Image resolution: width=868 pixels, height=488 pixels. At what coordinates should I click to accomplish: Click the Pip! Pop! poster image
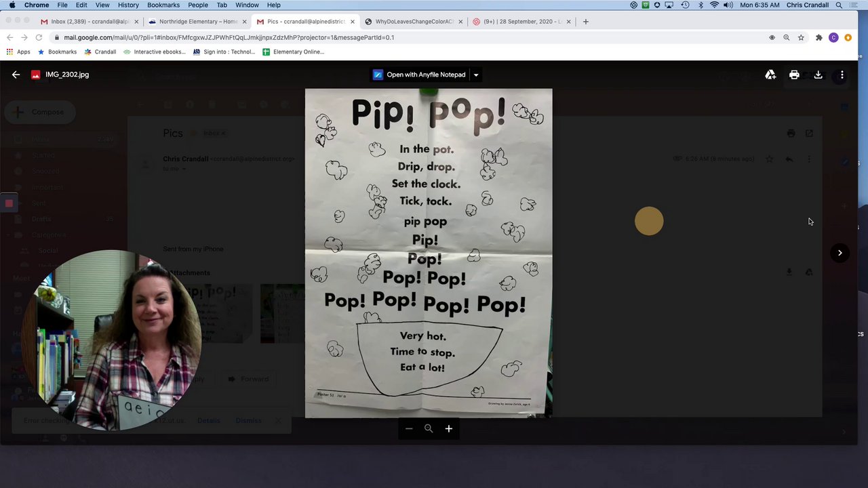pos(429,253)
